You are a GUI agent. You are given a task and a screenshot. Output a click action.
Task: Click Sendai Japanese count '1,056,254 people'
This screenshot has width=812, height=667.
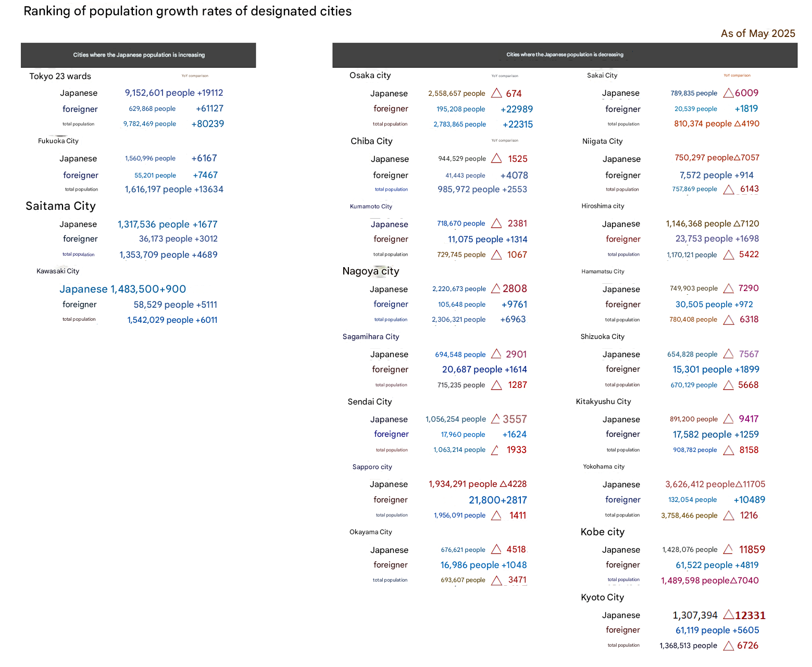456,419
